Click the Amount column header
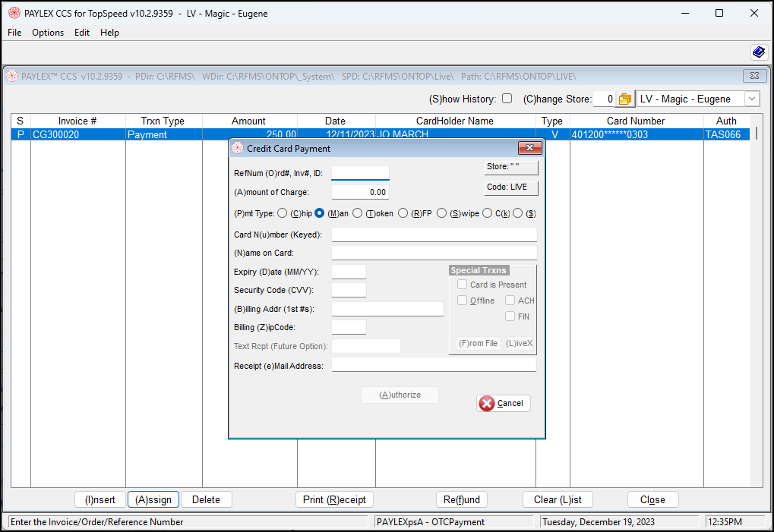Viewport: 774px width, 532px height. (250, 121)
